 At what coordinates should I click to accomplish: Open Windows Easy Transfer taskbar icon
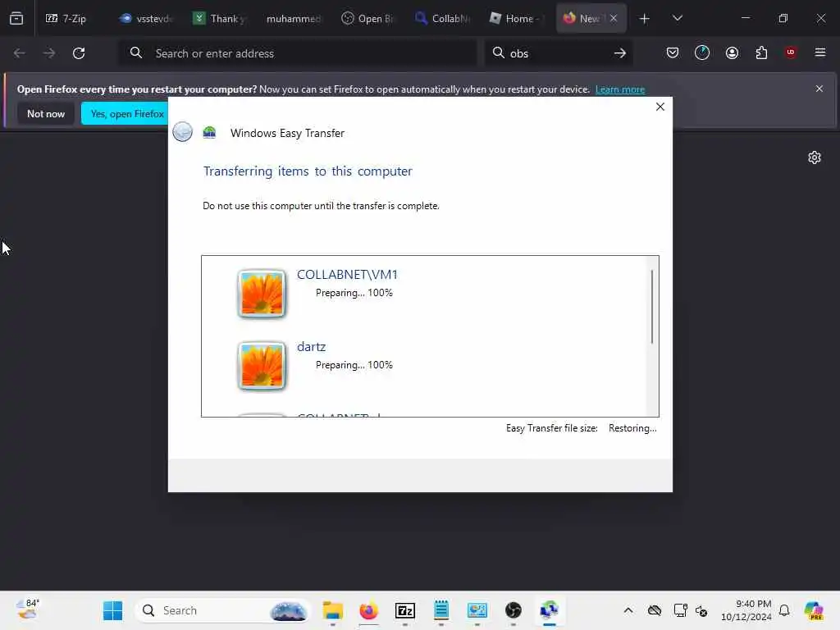point(549,610)
